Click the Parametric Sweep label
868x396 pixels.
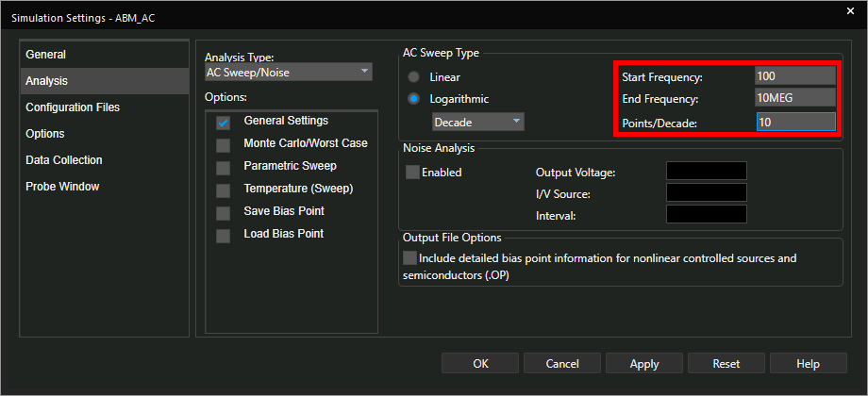[290, 166]
